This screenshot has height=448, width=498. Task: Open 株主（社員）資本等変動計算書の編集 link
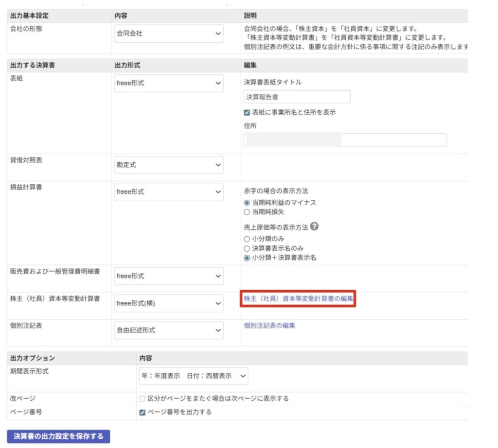(298, 298)
